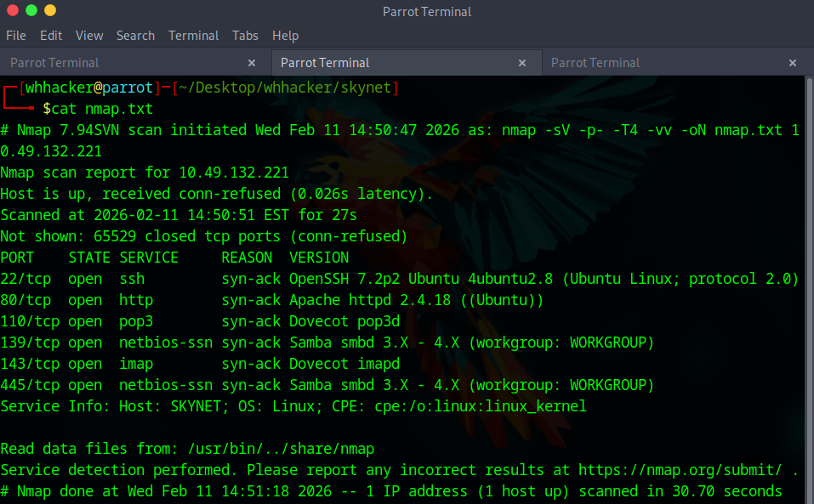Click the 'SERVICE' column header
The height and width of the screenshot is (504, 814).
[149, 258]
